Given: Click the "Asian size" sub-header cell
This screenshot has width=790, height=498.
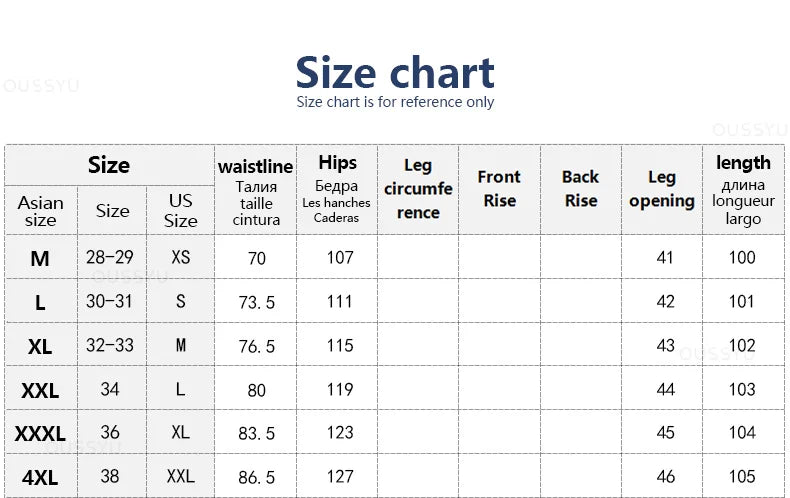Looking at the screenshot, I should click(x=40, y=210).
